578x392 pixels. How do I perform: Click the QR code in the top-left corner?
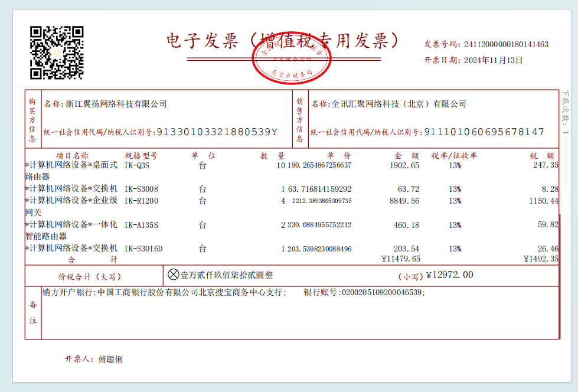(57, 53)
